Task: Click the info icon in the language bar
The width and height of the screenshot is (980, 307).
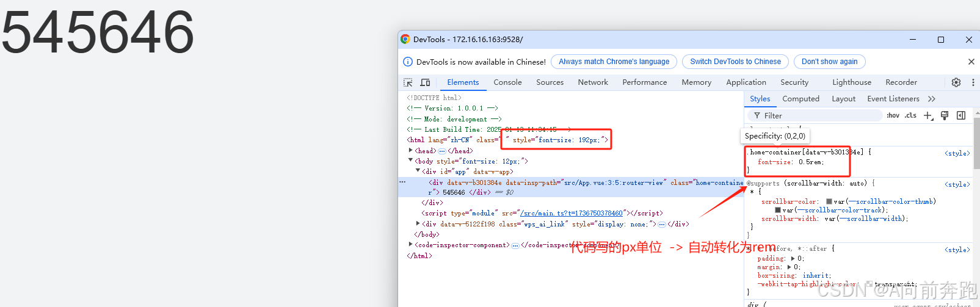Action: click(x=408, y=62)
